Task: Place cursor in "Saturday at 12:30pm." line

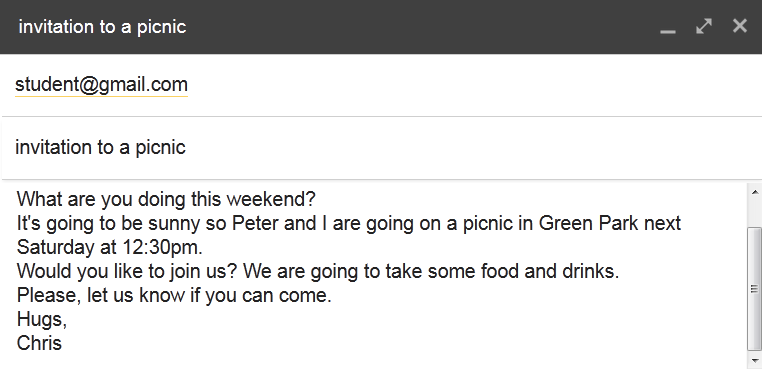Action: coord(109,247)
